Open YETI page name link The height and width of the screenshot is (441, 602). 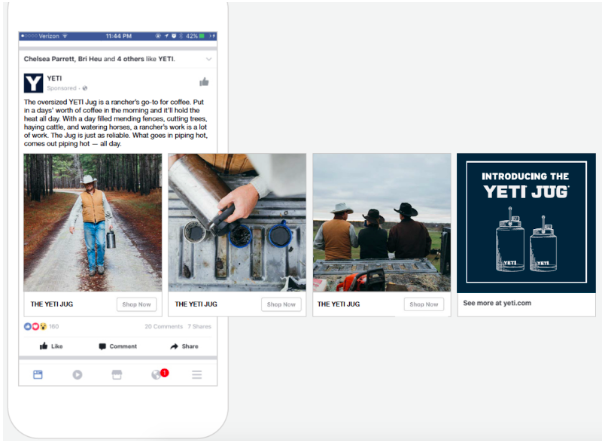(55, 78)
